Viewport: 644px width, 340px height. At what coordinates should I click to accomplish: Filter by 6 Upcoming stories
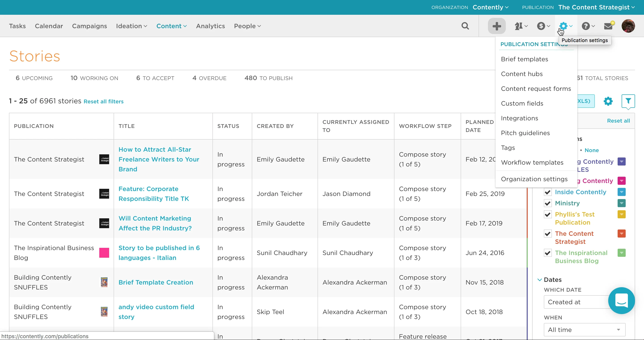(x=34, y=78)
